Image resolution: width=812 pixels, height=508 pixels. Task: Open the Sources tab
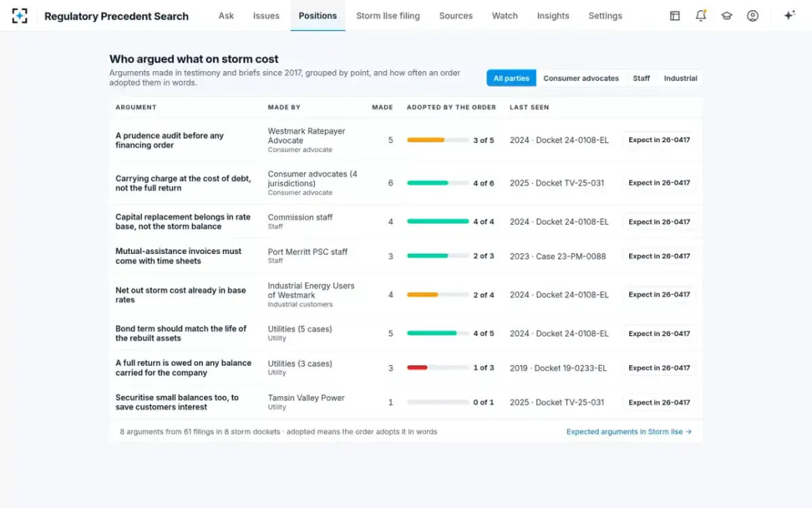pyautogui.click(x=456, y=16)
